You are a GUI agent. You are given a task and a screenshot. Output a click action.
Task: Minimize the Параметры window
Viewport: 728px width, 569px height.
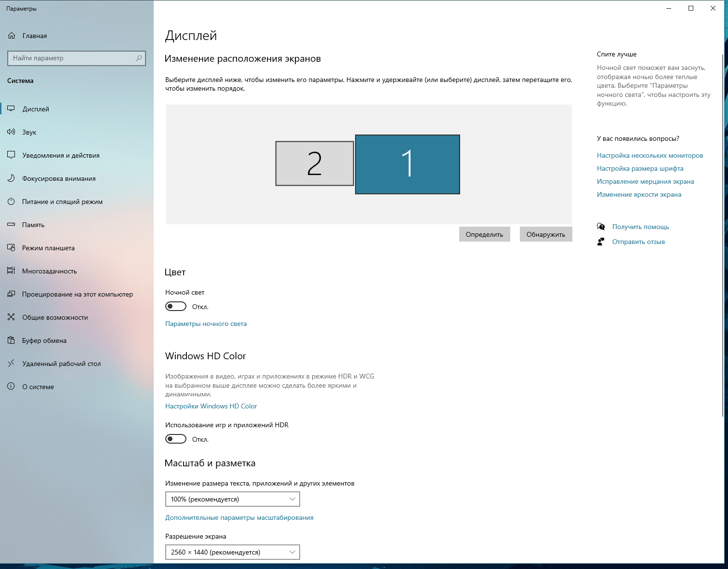[669, 8]
